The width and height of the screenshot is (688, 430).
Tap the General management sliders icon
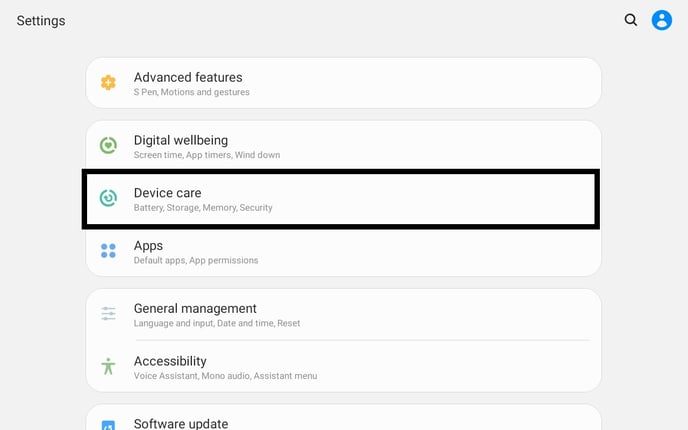pos(108,314)
